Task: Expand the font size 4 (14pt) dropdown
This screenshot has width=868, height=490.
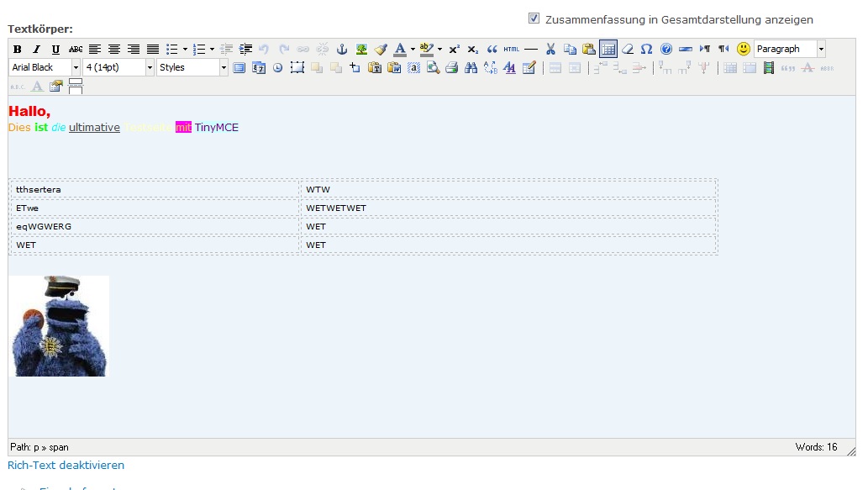Action: 150,68
